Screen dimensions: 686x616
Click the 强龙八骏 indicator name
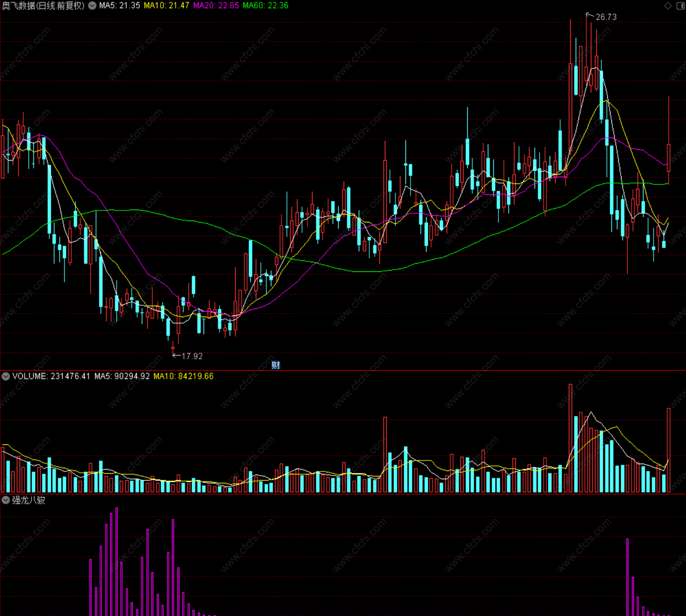[29, 500]
